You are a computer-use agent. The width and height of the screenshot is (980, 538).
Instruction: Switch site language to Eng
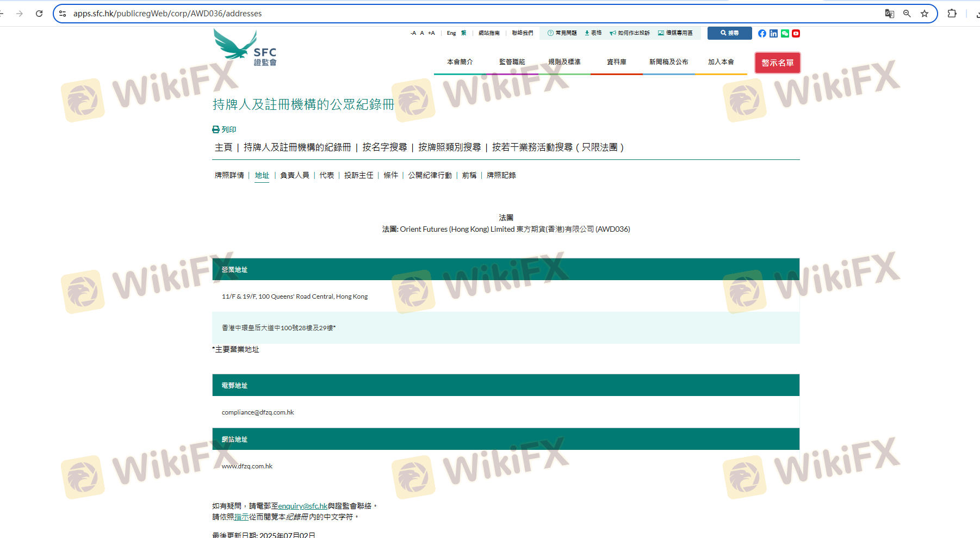tap(451, 33)
